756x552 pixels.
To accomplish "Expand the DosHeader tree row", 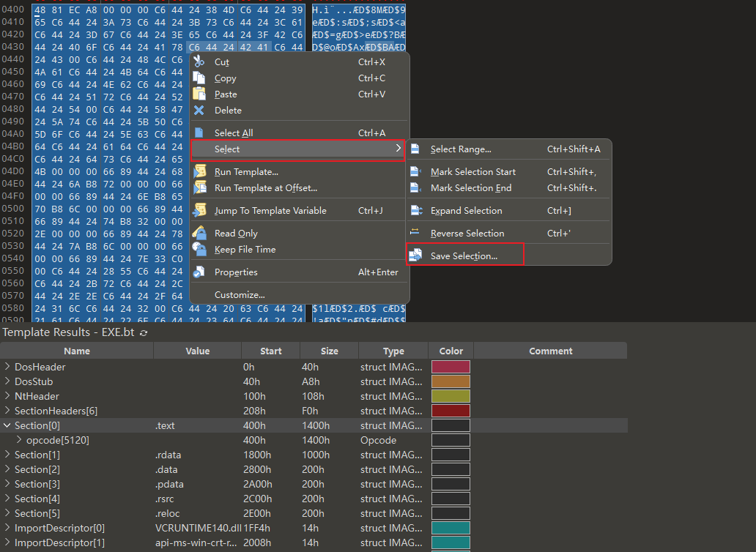I will click(7, 367).
